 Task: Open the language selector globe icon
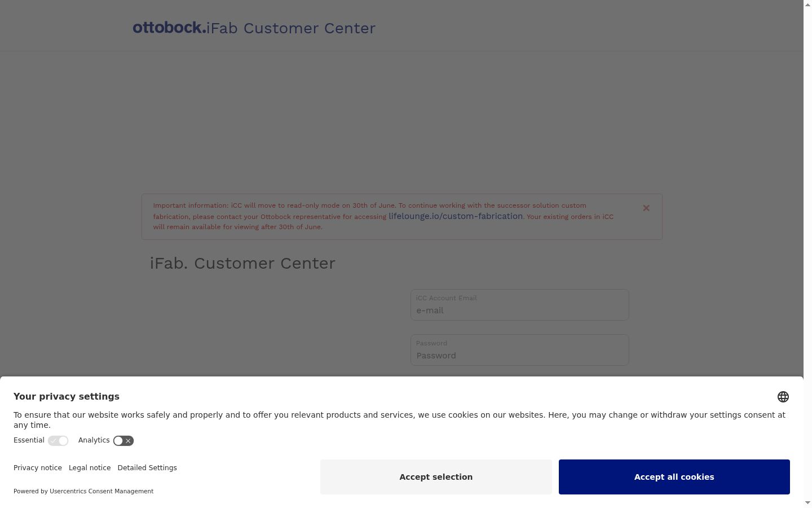(783, 397)
